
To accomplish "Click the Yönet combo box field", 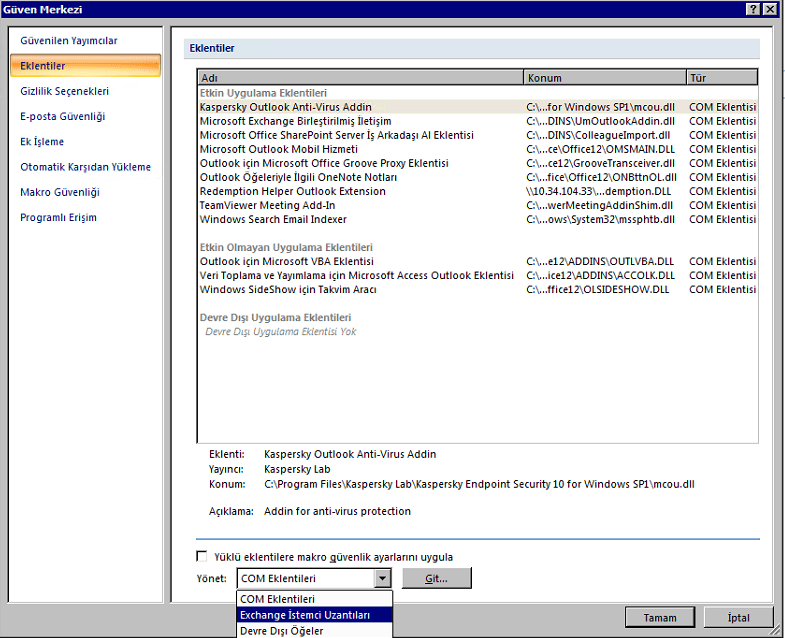I will 314,578.
